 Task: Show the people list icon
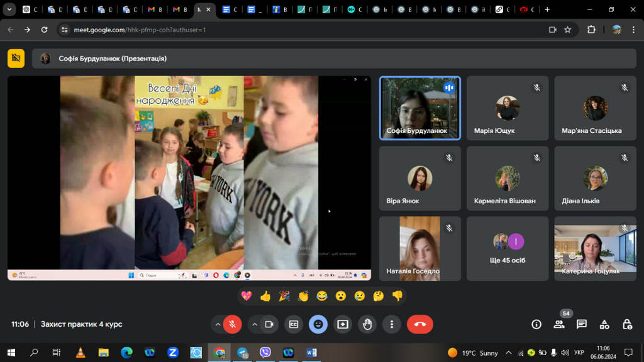558,324
